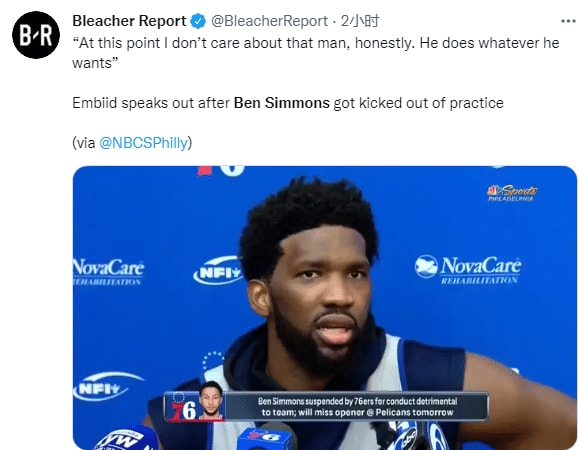Click the @BleacherReport handle

coord(269,21)
